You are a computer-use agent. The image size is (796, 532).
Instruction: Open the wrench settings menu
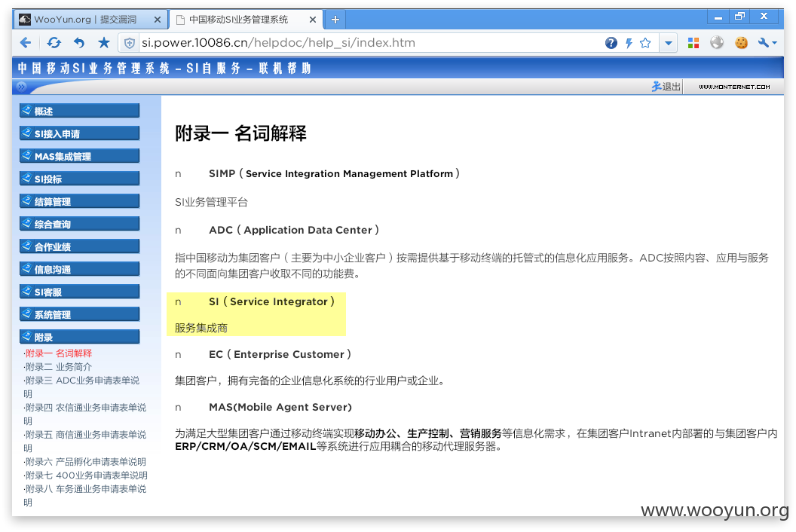[767, 43]
